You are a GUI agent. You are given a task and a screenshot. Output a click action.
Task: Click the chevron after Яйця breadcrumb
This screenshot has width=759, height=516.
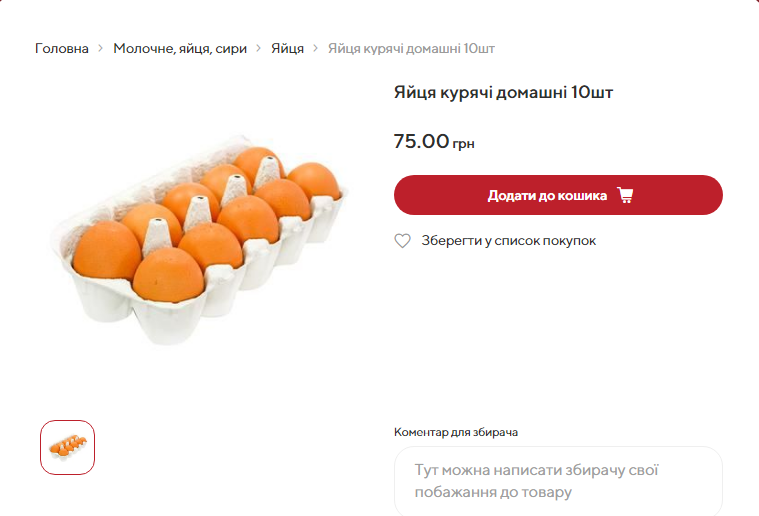(x=316, y=48)
